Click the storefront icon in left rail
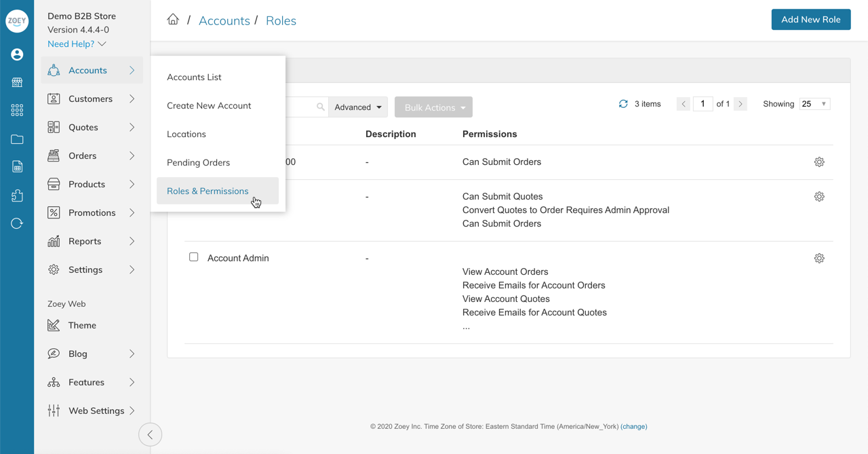This screenshot has width=868, height=454. pos(17,82)
